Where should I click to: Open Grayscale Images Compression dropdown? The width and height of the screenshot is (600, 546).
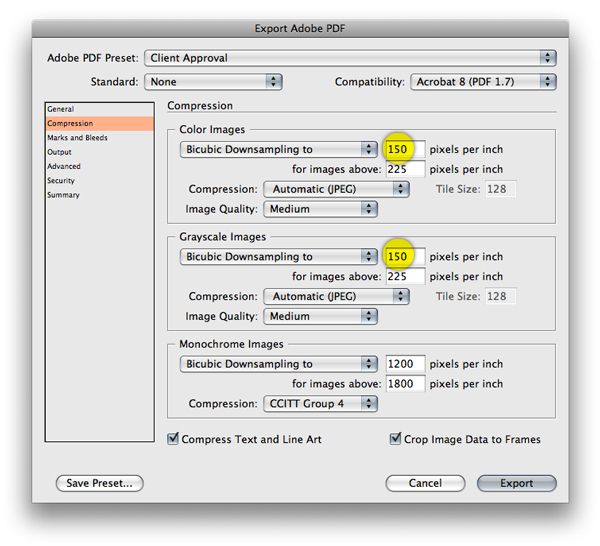336,297
